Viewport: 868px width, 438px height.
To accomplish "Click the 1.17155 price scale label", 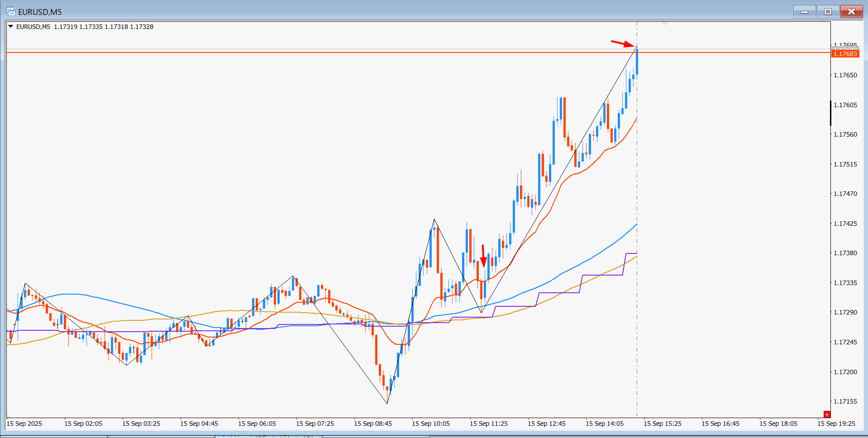I will pos(845,401).
